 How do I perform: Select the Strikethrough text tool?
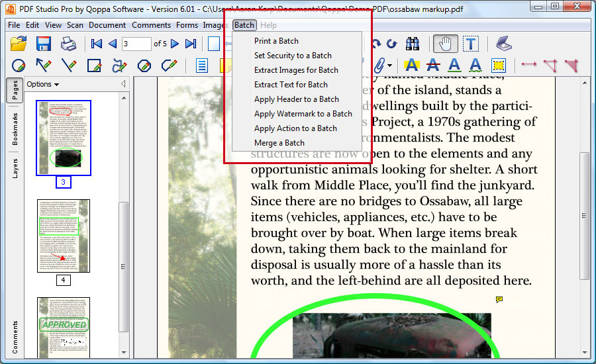click(433, 66)
